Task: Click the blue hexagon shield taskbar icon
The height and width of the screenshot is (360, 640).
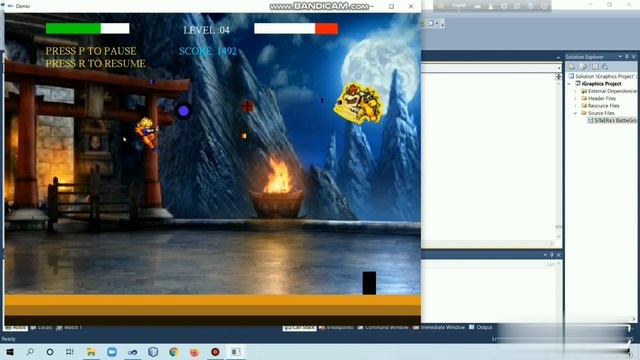Action: click(153, 351)
